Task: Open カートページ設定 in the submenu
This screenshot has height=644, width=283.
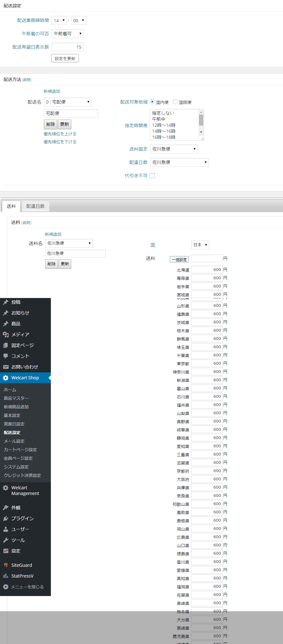Action: (20, 450)
